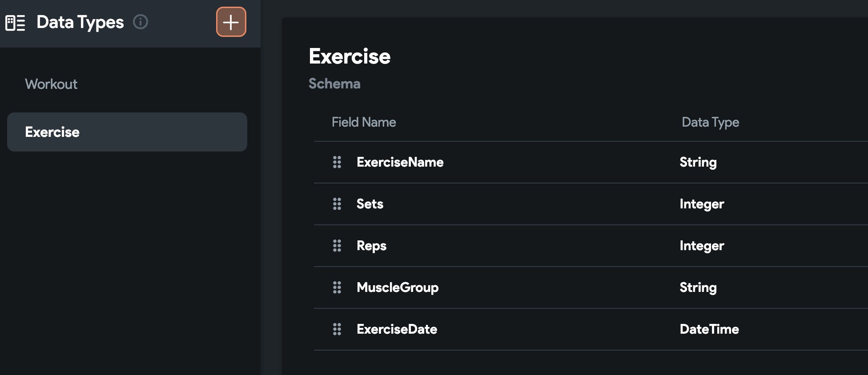Click the Data Types info icon
868x375 pixels.
(141, 22)
